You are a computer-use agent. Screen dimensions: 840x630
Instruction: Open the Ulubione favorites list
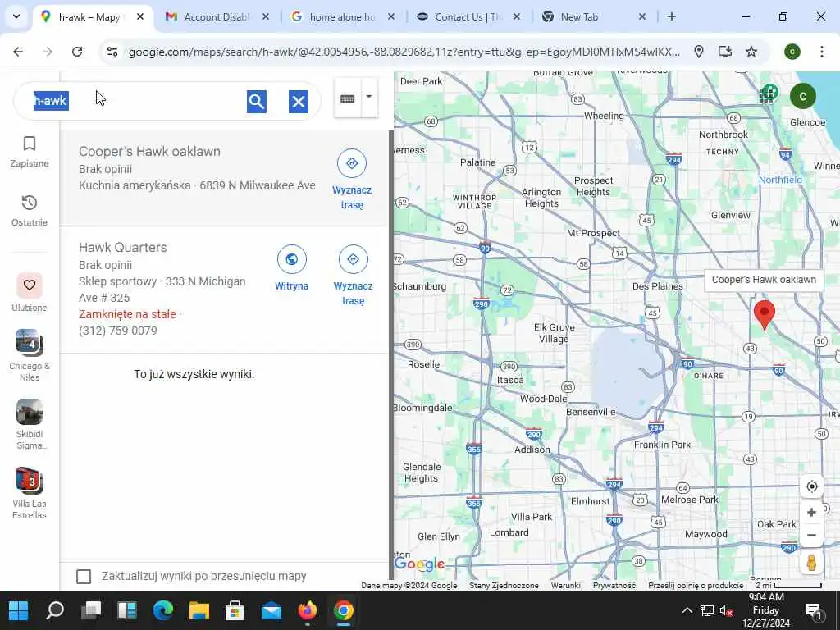click(30, 293)
